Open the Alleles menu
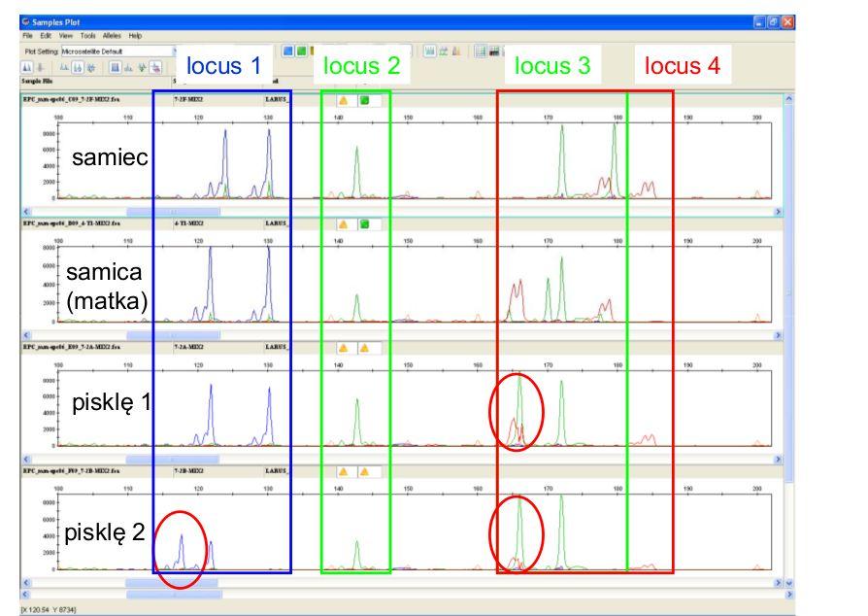 click(112, 35)
